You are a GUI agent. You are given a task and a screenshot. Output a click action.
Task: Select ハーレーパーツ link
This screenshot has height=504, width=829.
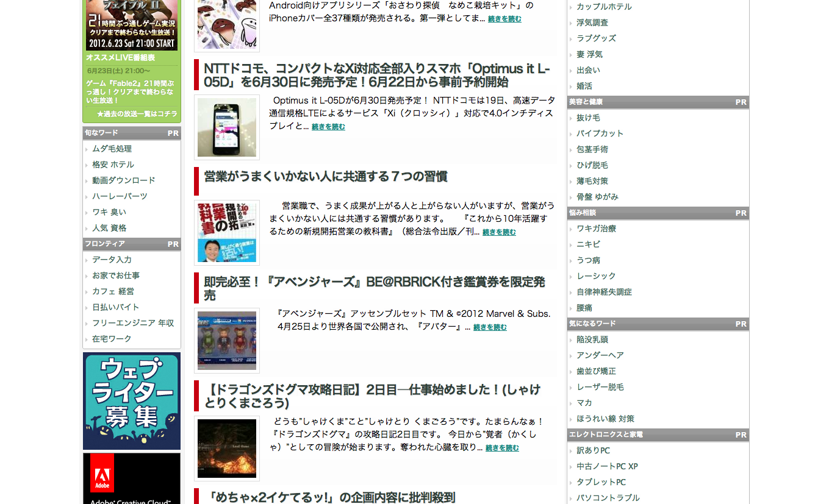point(120,196)
